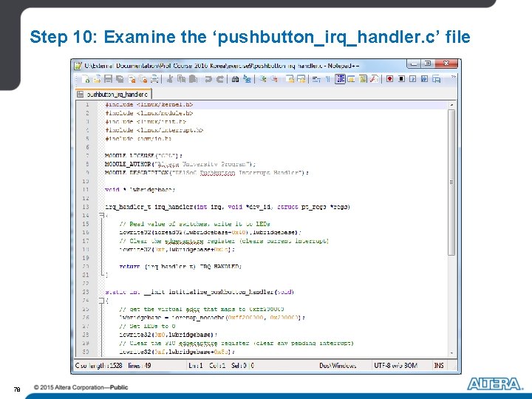Expand the toolbar overflow chevron
The image size is (532, 399).
tap(453, 77)
